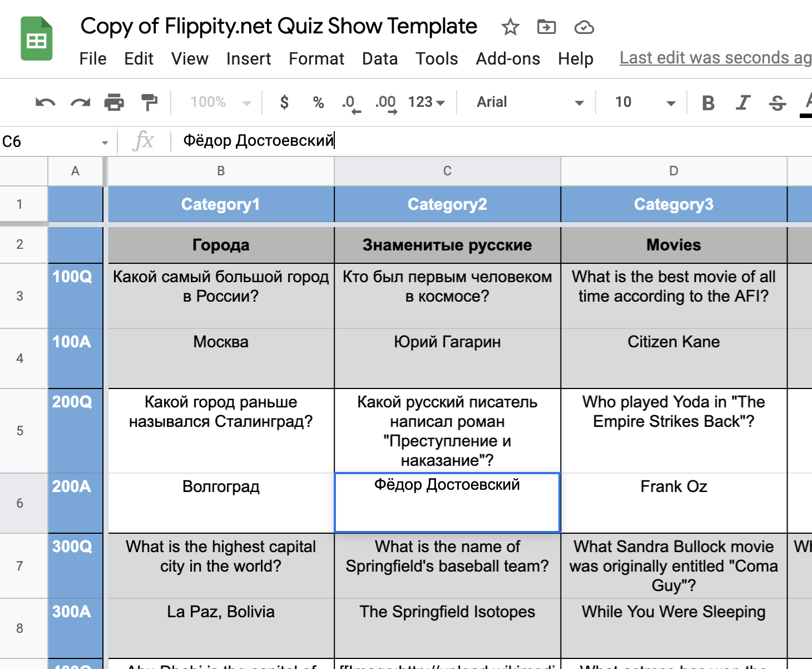Apply currency format with dollar icon

pyautogui.click(x=284, y=102)
